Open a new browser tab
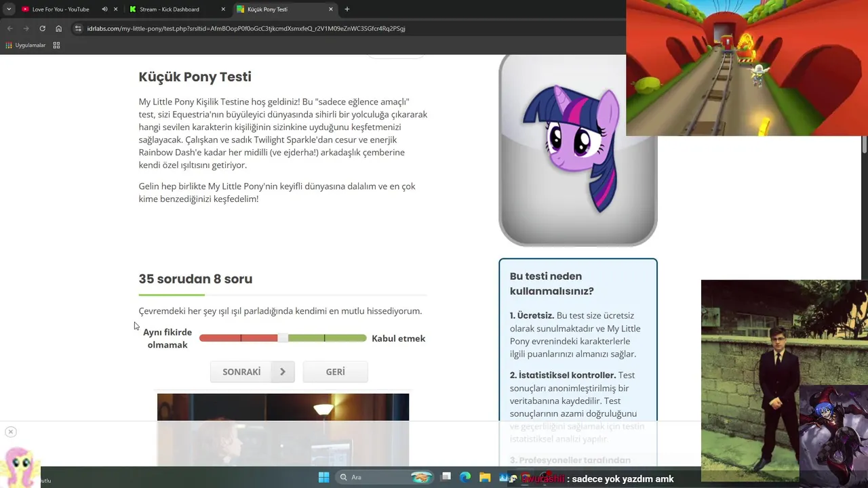The height and width of the screenshot is (488, 868). [x=347, y=9]
